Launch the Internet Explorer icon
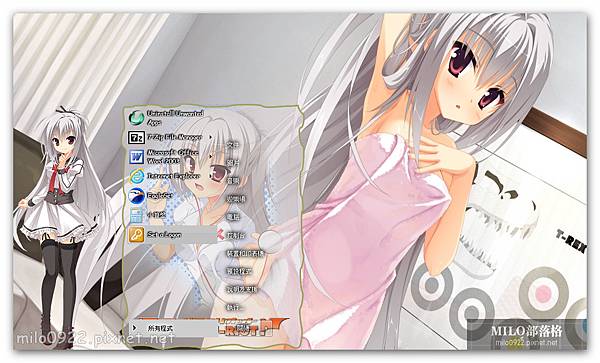 [136, 176]
